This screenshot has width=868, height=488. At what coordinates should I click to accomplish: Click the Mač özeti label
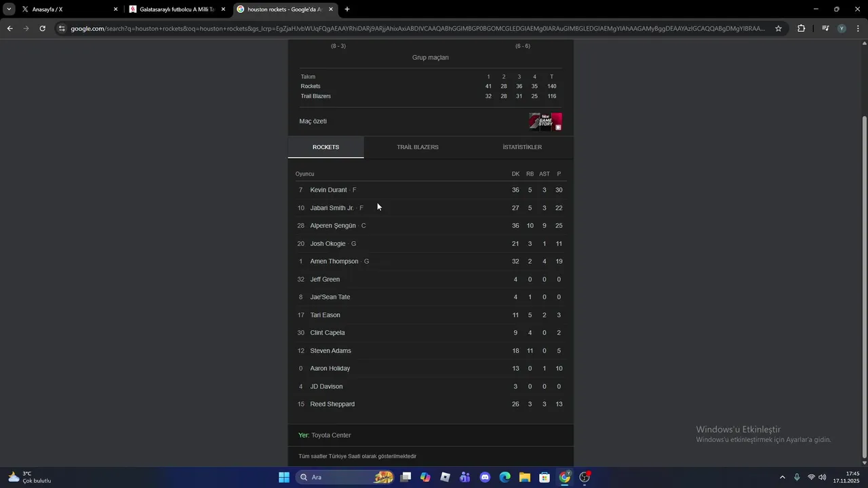[x=313, y=121]
